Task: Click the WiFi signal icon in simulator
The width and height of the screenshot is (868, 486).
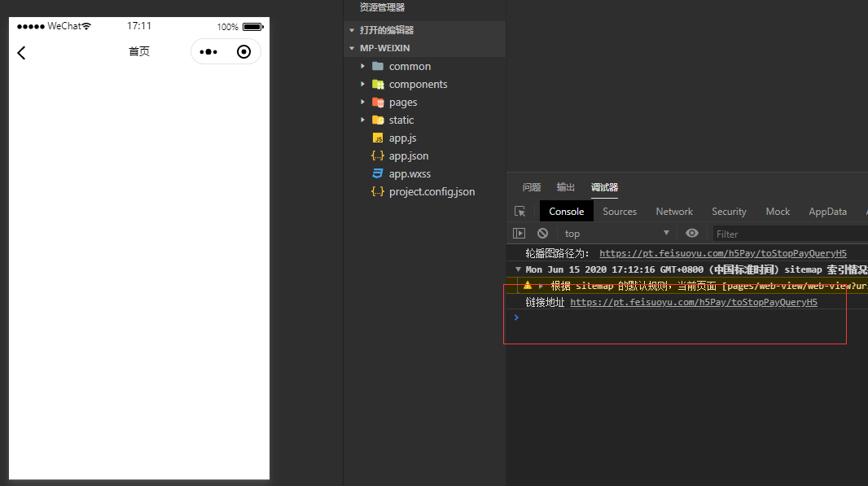Action: point(86,26)
